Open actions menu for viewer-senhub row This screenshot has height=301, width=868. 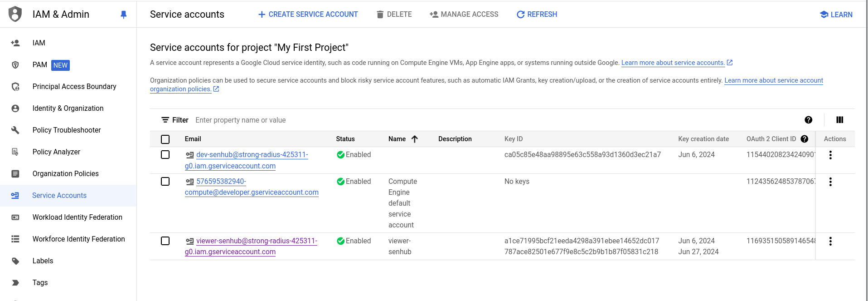[x=830, y=242]
